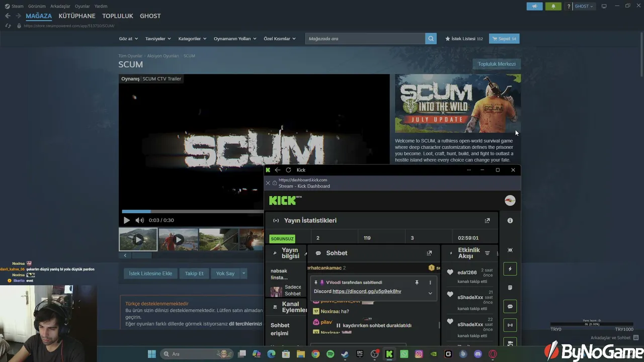Open the Kick dashboard info icon
644x362 pixels.
pyautogui.click(x=510, y=221)
